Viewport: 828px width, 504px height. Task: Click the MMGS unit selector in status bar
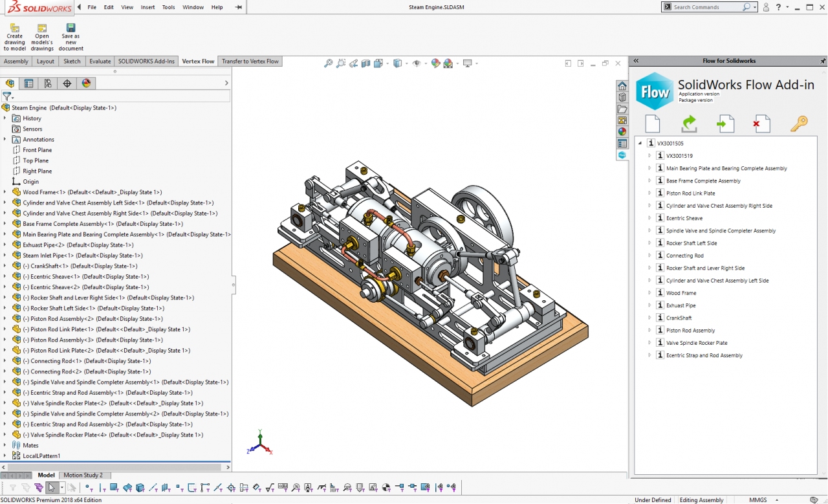click(x=758, y=499)
